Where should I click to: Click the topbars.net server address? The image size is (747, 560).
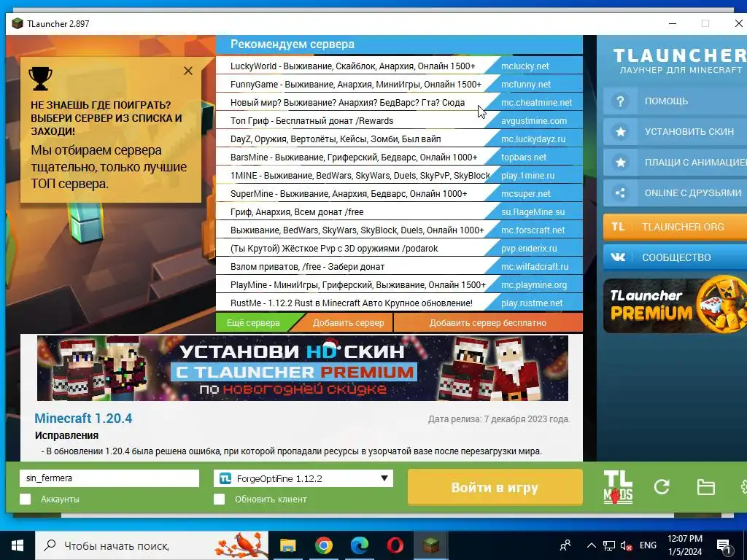[x=524, y=157]
